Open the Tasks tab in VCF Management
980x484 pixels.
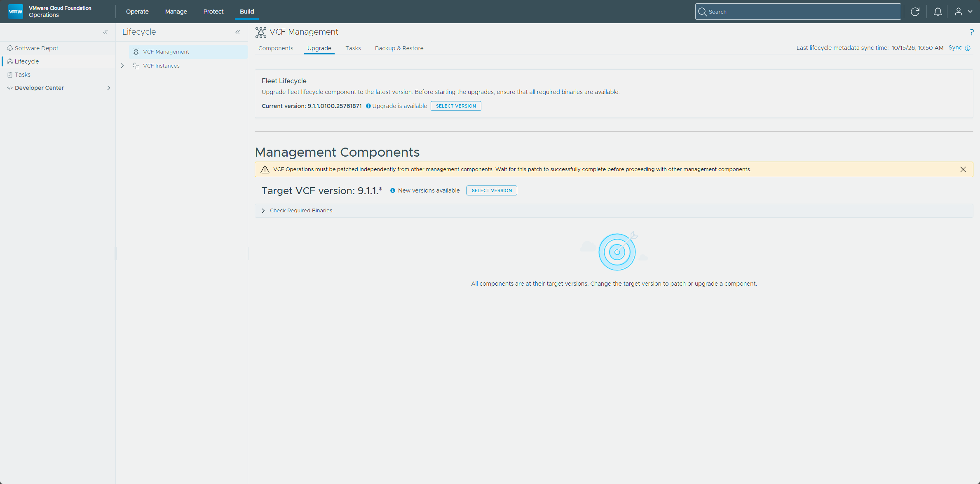point(353,48)
